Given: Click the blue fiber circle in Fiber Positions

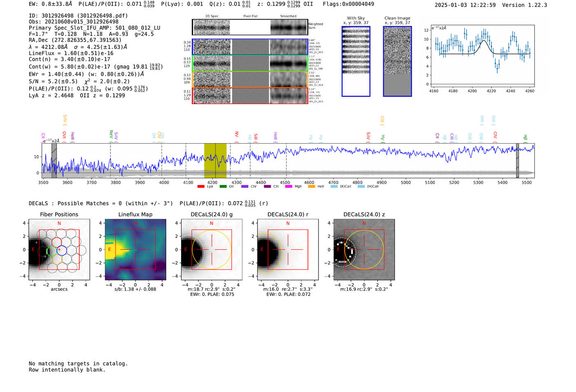Looking at the screenshot, I should point(62,251).
